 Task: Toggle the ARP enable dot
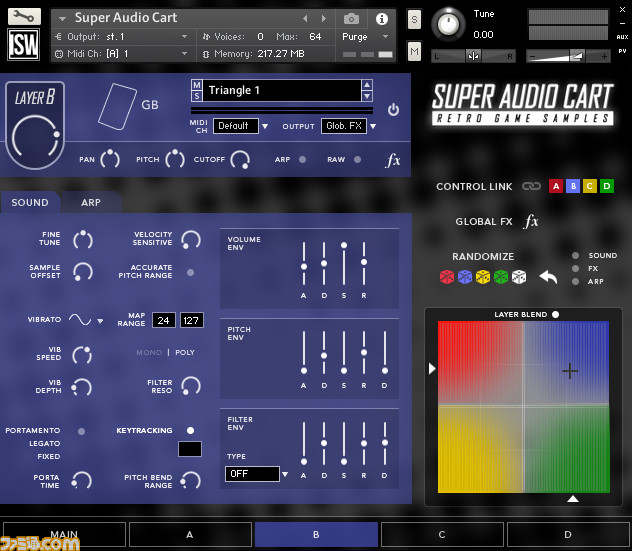(x=302, y=160)
